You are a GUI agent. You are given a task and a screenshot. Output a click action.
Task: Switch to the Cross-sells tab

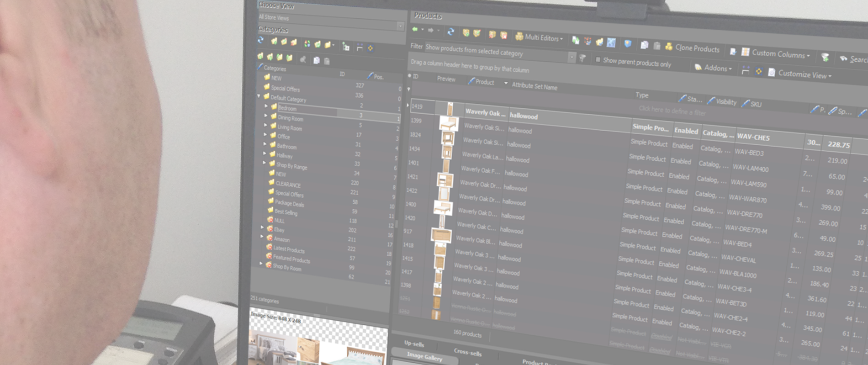coord(467,352)
